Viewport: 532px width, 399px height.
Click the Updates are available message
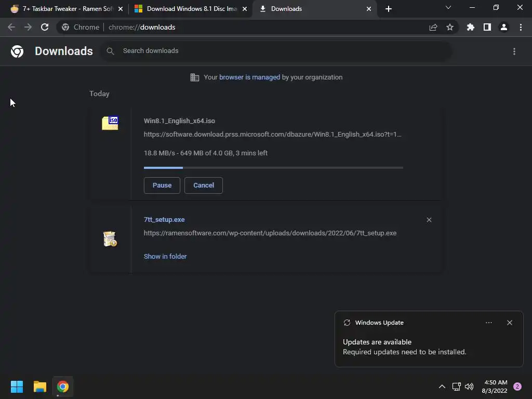tap(377, 342)
